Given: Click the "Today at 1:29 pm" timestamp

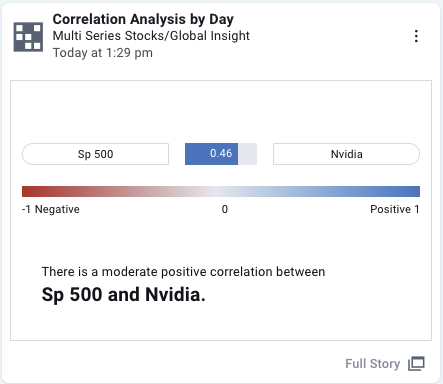Looking at the screenshot, I should tap(103, 53).
